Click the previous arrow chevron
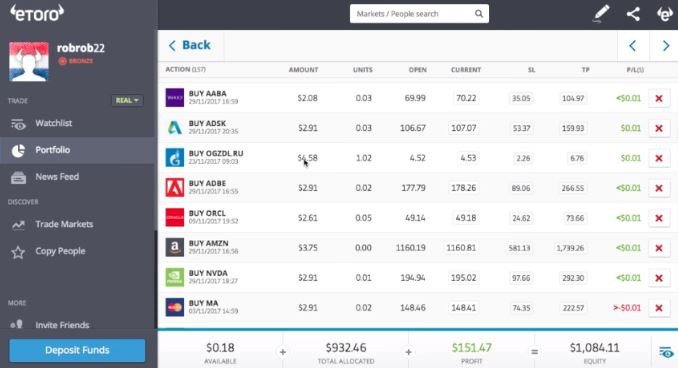Image resolution: width=678 pixels, height=368 pixels. pyautogui.click(x=633, y=45)
